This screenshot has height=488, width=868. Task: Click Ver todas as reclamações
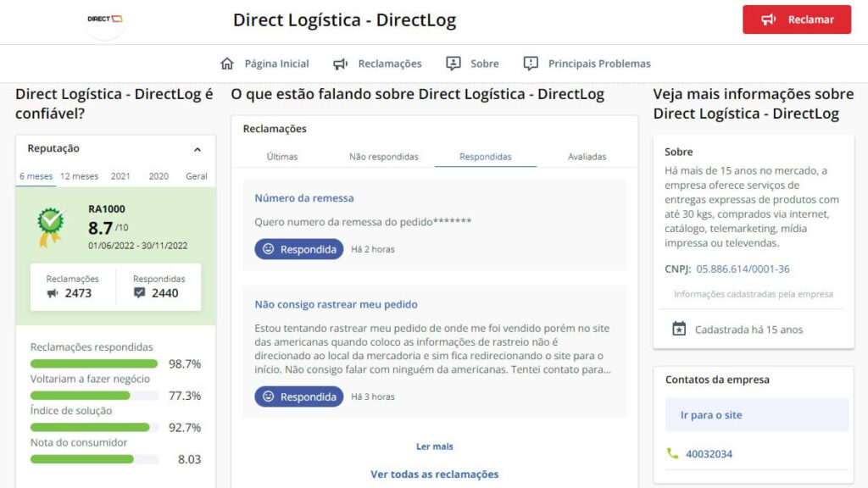tap(433, 474)
